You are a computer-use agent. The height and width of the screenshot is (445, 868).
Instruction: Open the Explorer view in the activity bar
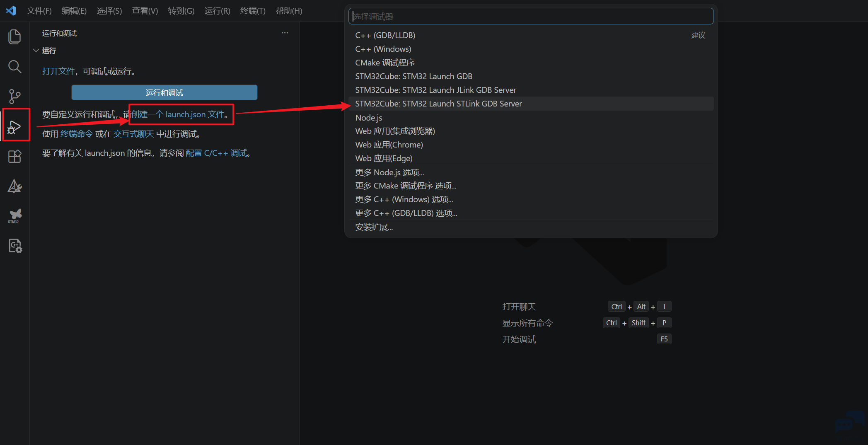(15, 36)
